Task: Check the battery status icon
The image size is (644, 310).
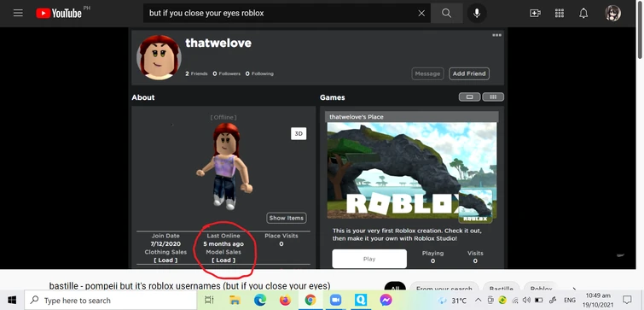Action: click(x=539, y=300)
